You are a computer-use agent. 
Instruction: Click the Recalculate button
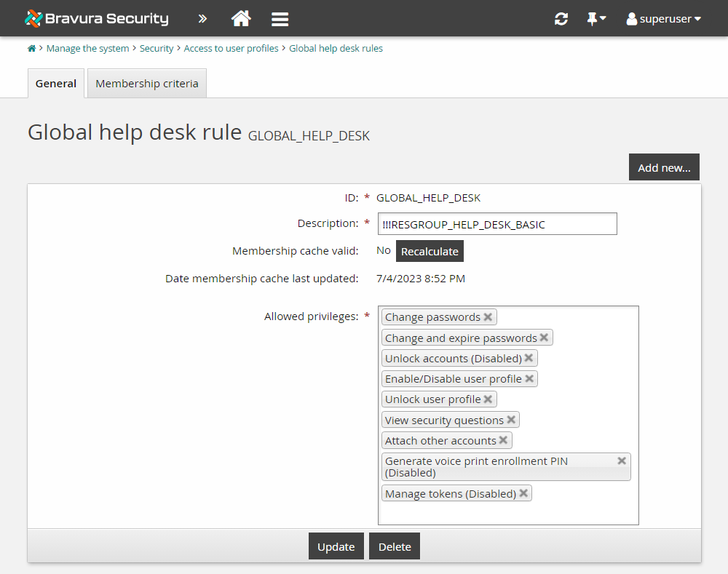pyautogui.click(x=430, y=251)
